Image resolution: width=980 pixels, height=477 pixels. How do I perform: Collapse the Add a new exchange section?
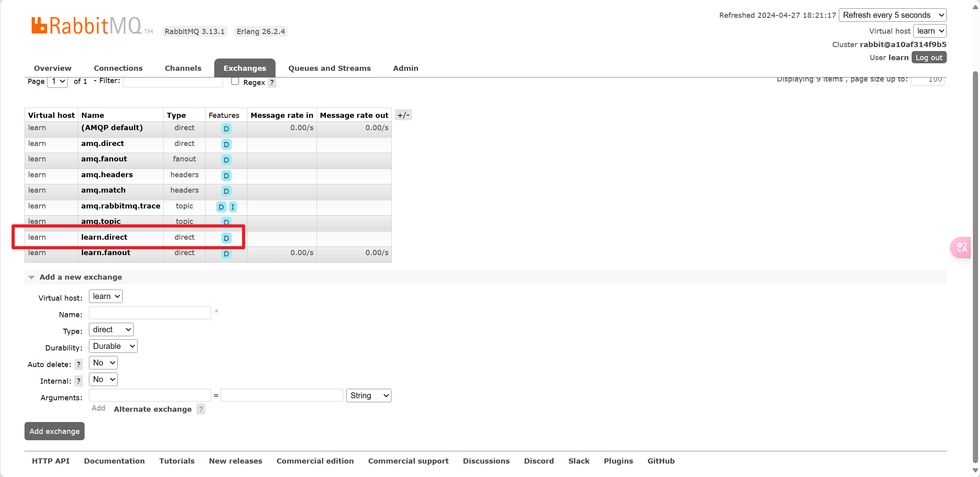tap(80, 277)
